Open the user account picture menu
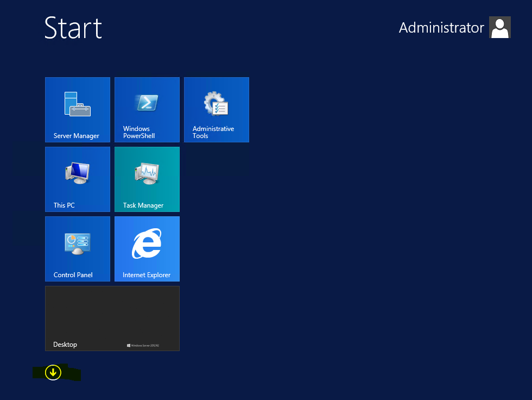The image size is (532, 400). pos(500,27)
